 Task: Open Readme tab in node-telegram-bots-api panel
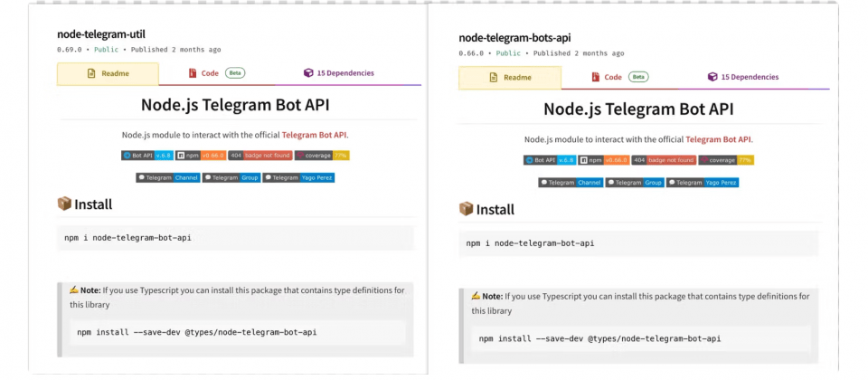(510, 78)
